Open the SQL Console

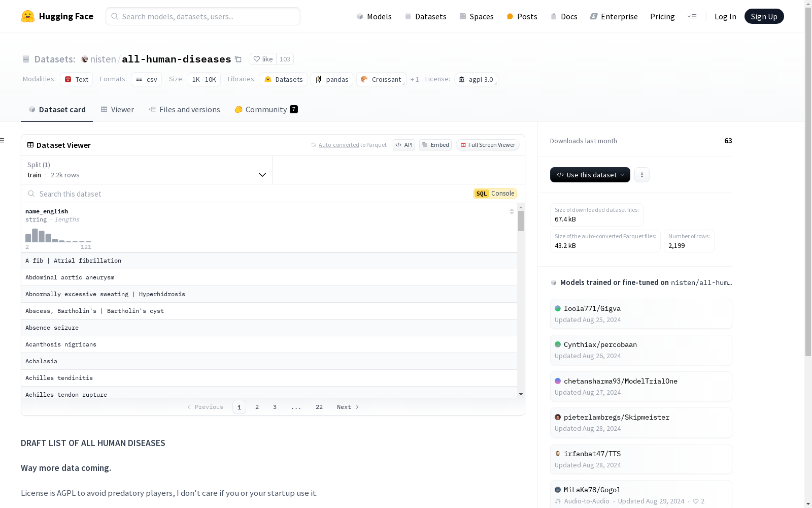pos(495,194)
